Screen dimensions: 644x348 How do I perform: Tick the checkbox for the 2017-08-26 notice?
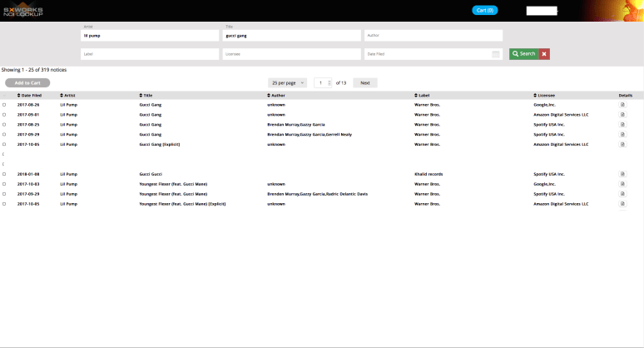point(4,105)
